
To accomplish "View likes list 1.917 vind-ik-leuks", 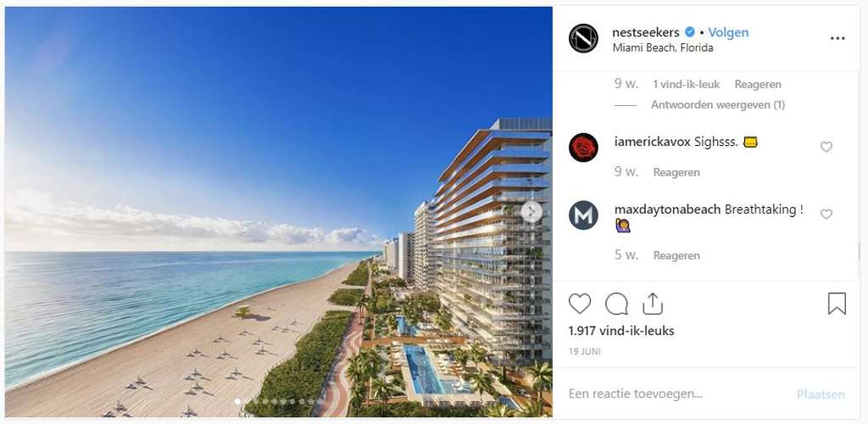I will (x=621, y=331).
